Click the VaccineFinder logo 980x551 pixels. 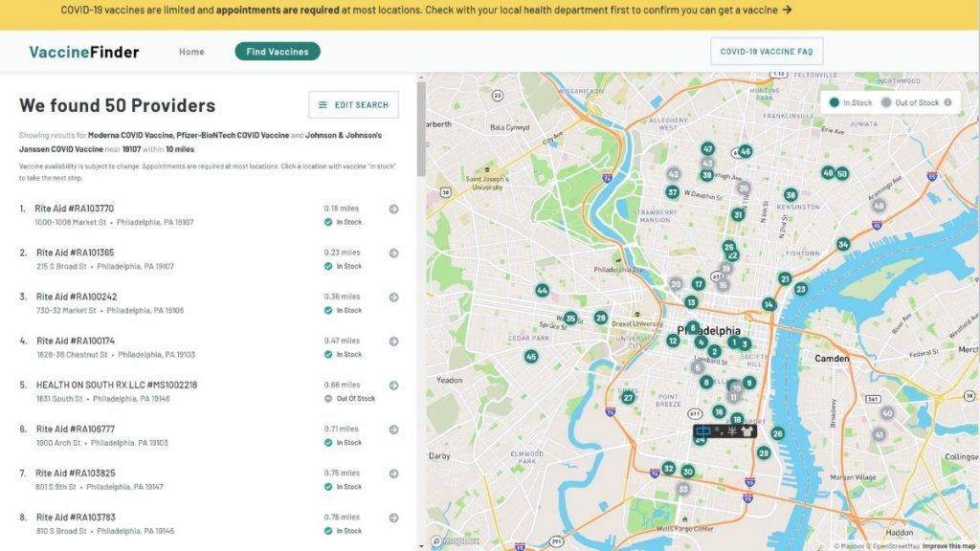click(84, 52)
